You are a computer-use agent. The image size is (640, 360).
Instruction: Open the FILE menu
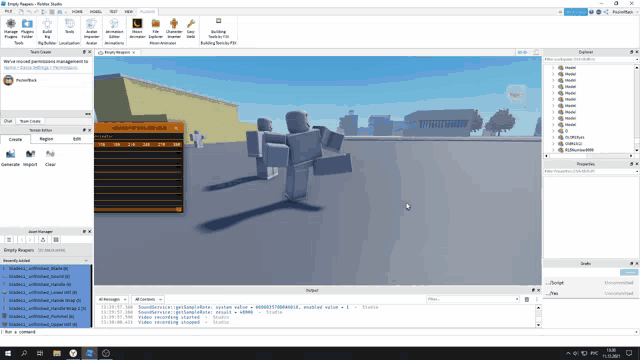(8, 12)
